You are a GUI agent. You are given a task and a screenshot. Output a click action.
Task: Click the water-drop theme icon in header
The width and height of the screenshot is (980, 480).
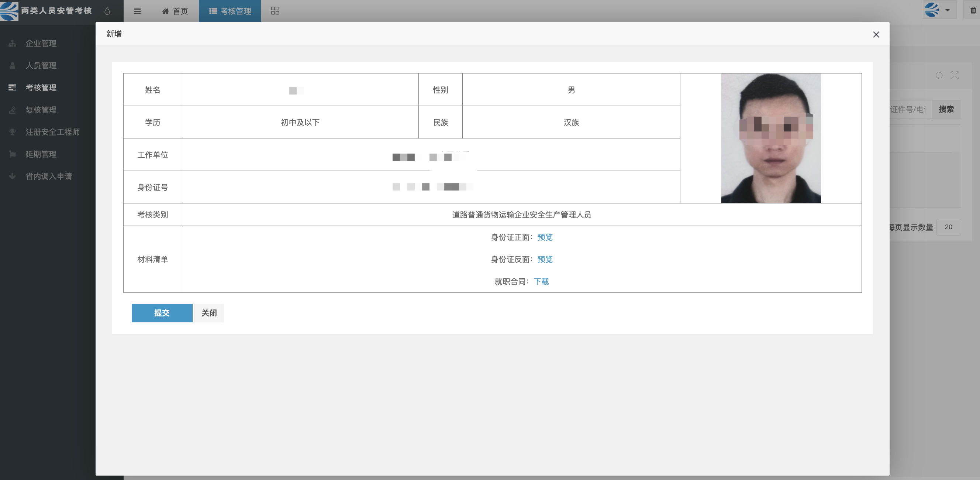[x=107, y=11]
